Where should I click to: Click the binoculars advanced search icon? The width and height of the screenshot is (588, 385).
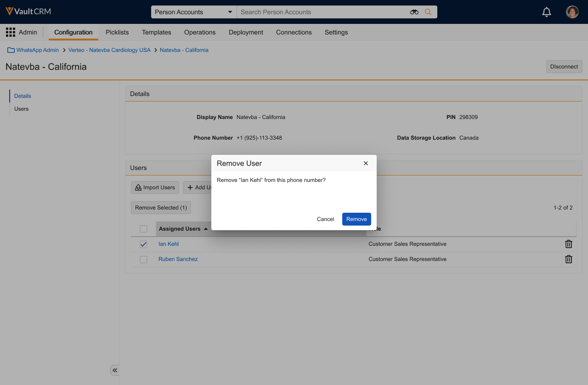click(x=414, y=12)
